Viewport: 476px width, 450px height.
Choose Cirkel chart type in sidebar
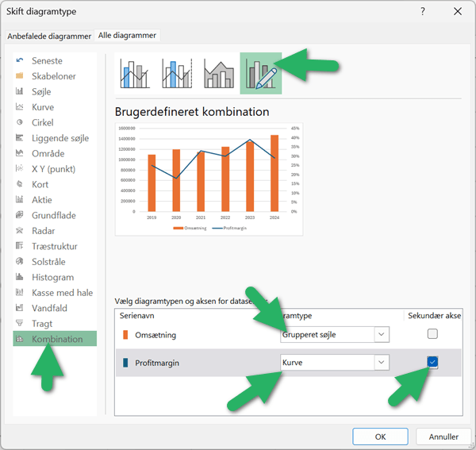(43, 122)
